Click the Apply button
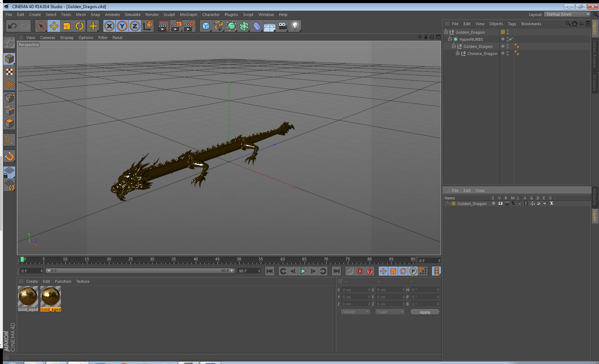 click(x=425, y=312)
